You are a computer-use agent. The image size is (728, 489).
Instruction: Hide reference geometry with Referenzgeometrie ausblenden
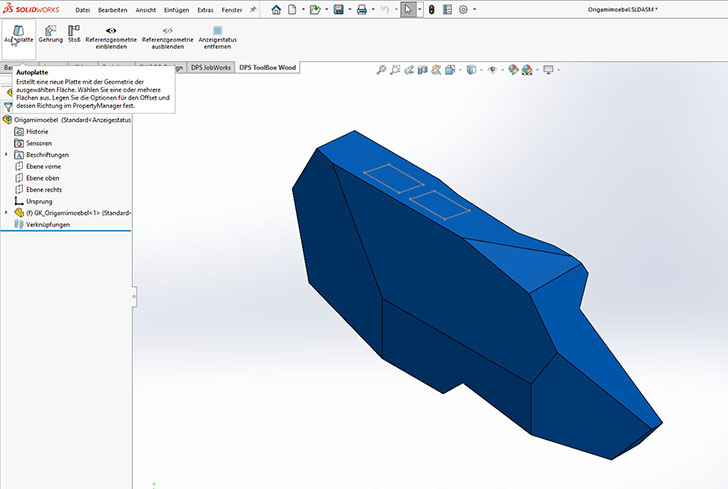click(x=168, y=37)
